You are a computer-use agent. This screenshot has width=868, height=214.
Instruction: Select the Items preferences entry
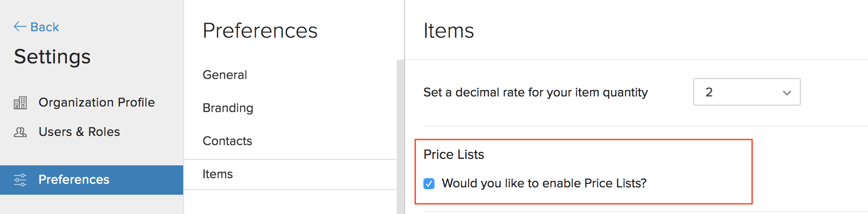click(218, 174)
